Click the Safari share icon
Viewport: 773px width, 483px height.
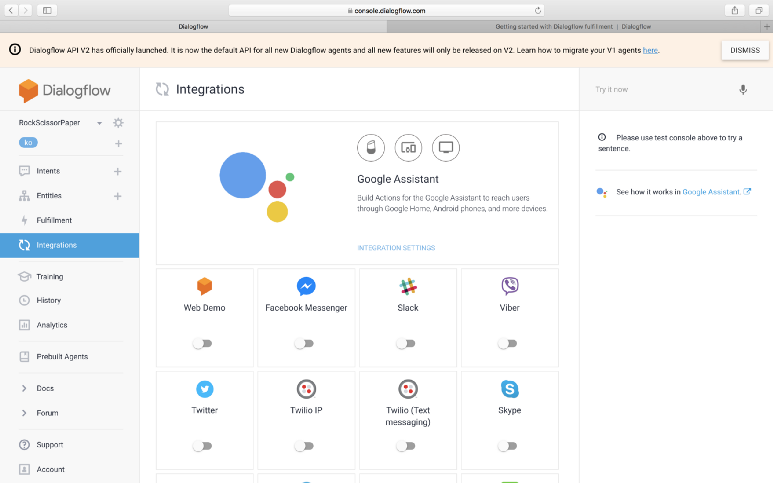tap(735, 10)
